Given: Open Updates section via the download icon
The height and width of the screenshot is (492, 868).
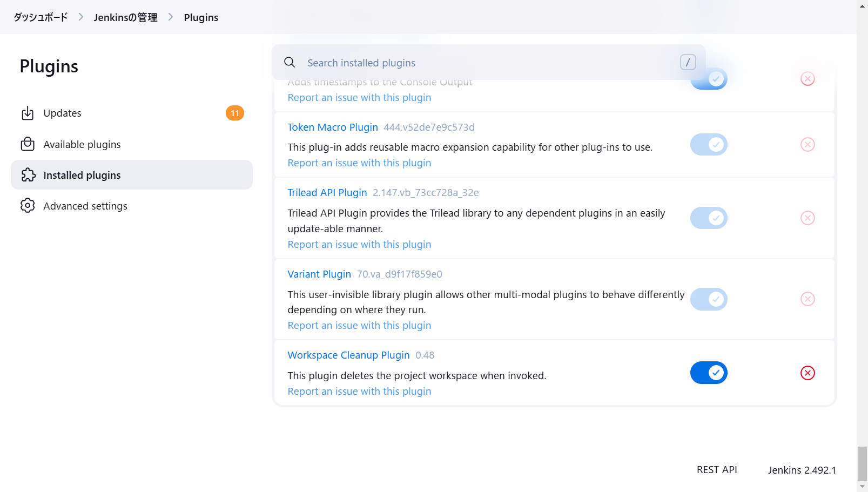Looking at the screenshot, I should pyautogui.click(x=28, y=113).
